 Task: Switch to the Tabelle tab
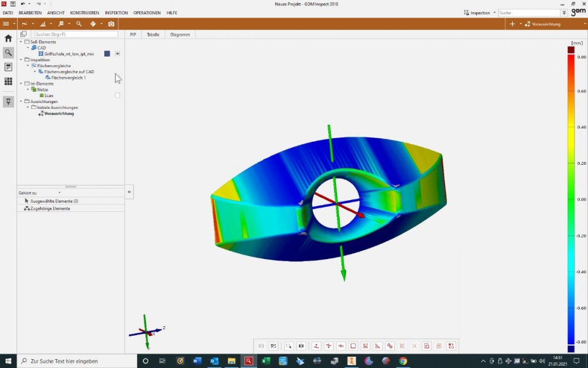pyautogui.click(x=152, y=35)
